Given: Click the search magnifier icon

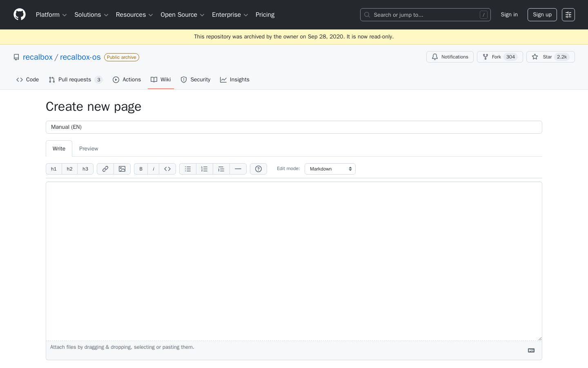Looking at the screenshot, I should (367, 15).
